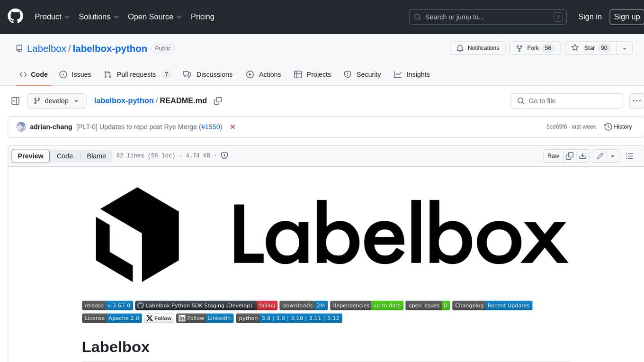
Task: Open the file History
Action: click(x=618, y=127)
